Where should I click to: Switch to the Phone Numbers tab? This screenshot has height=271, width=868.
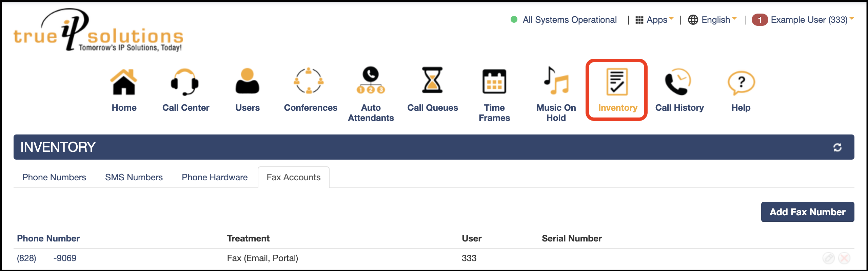pos(54,177)
